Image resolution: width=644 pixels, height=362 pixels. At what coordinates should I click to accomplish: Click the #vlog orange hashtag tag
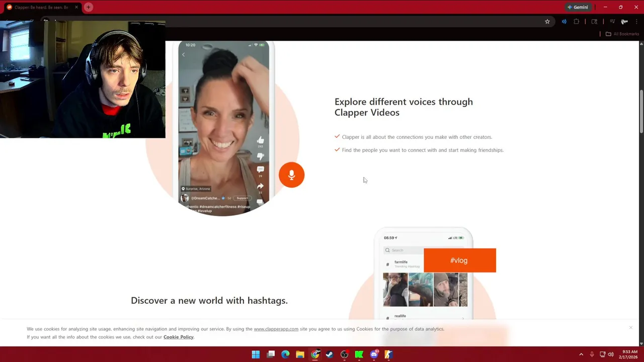tap(460, 260)
